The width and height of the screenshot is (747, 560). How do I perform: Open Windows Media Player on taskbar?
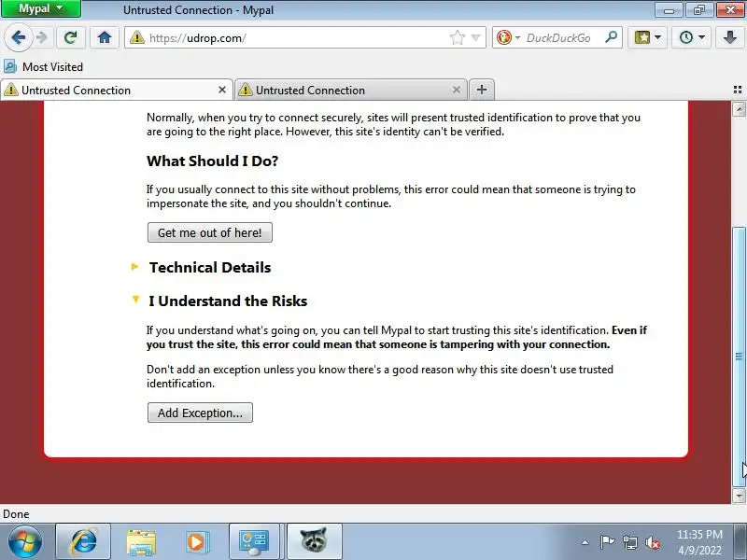tap(196, 542)
